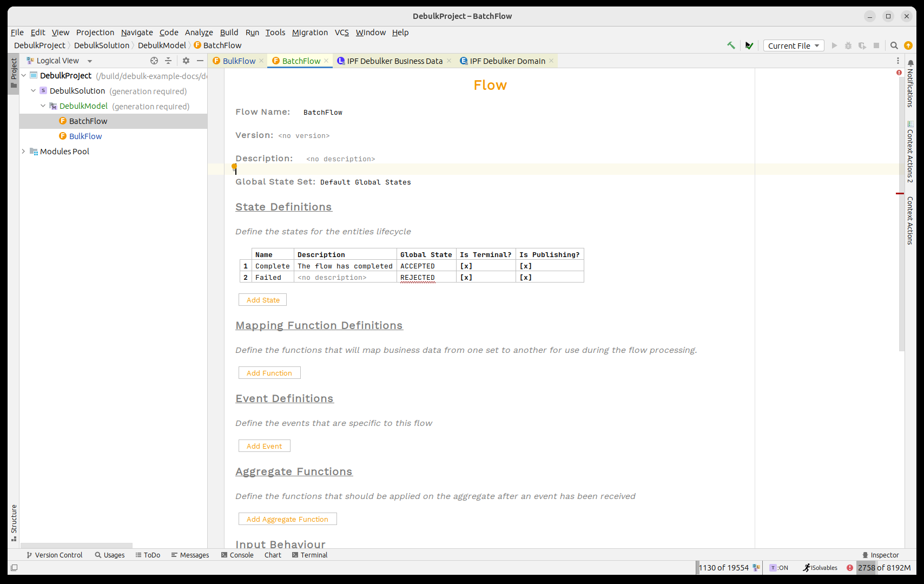This screenshot has width=924, height=584.
Task: Click the collapse all icon in Project panel
Action: pos(168,61)
